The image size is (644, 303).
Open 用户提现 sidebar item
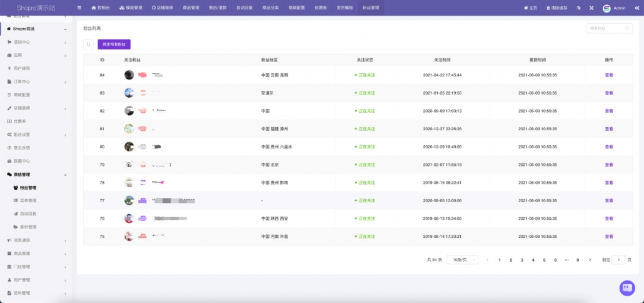(37, 68)
